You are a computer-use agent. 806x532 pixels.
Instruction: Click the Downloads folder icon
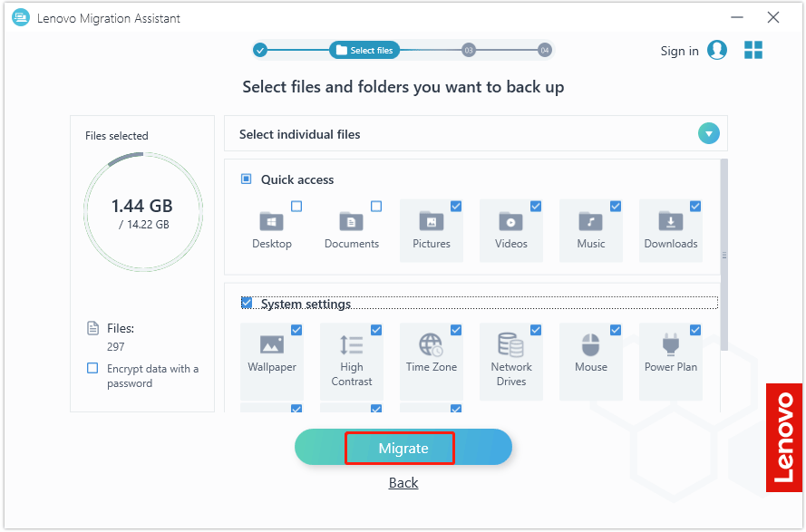pos(671,222)
